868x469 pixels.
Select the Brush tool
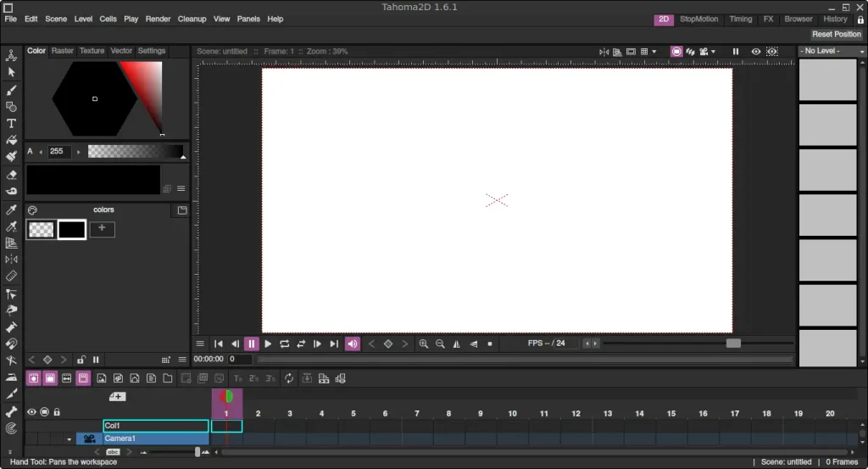[11, 90]
